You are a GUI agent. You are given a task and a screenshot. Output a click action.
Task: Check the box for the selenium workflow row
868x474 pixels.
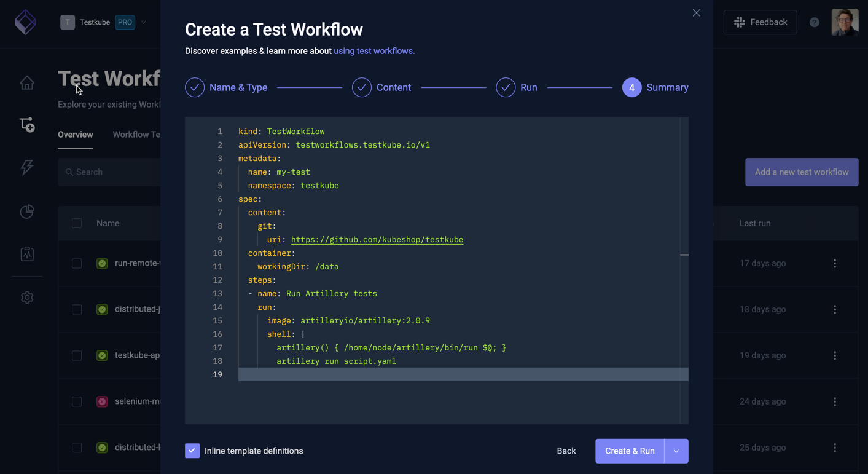(77, 401)
